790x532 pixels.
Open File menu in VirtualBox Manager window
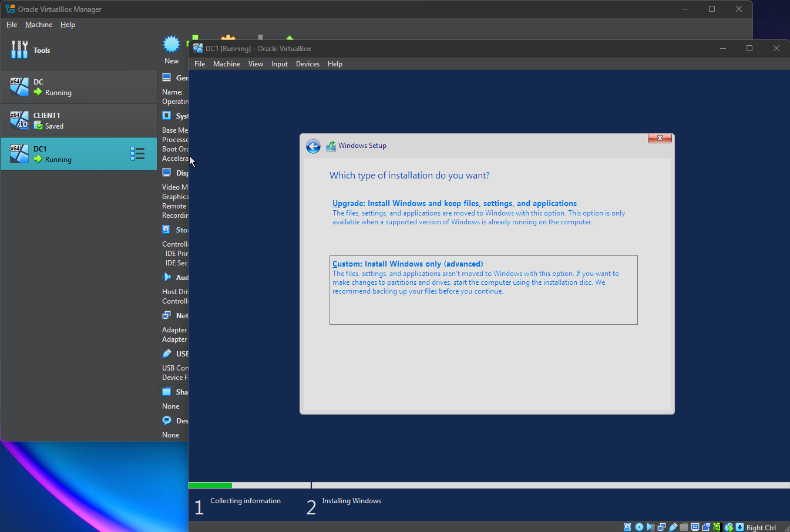[12, 25]
